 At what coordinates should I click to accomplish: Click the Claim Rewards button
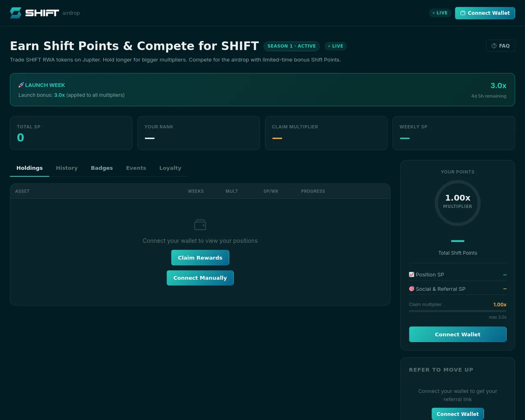click(x=200, y=258)
